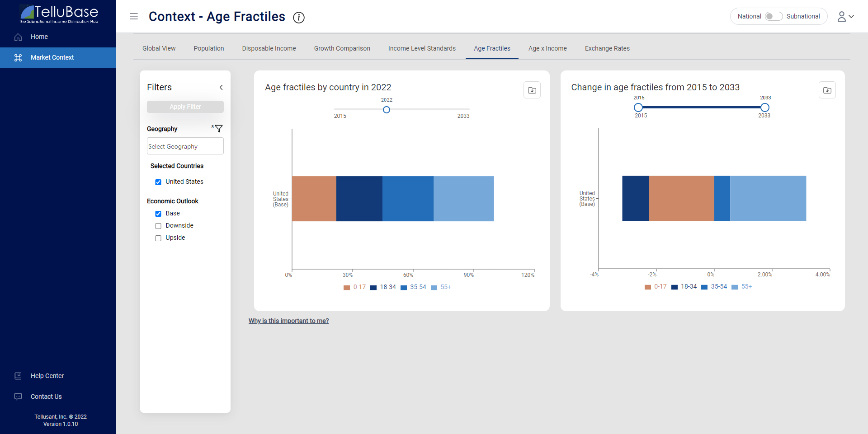Click the Selected Countries heading
Screen dimensions: 868x434
pos(177,166)
